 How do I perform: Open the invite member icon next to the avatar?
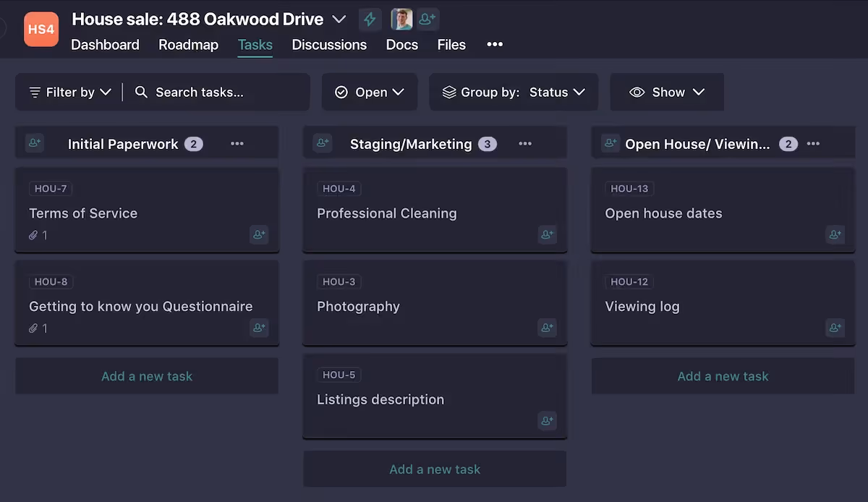tap(427, 19)
